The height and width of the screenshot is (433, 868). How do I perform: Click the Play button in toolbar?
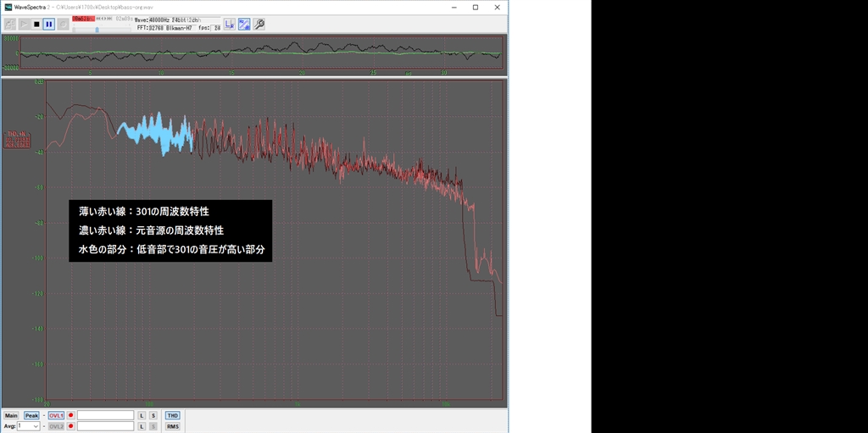24,24
